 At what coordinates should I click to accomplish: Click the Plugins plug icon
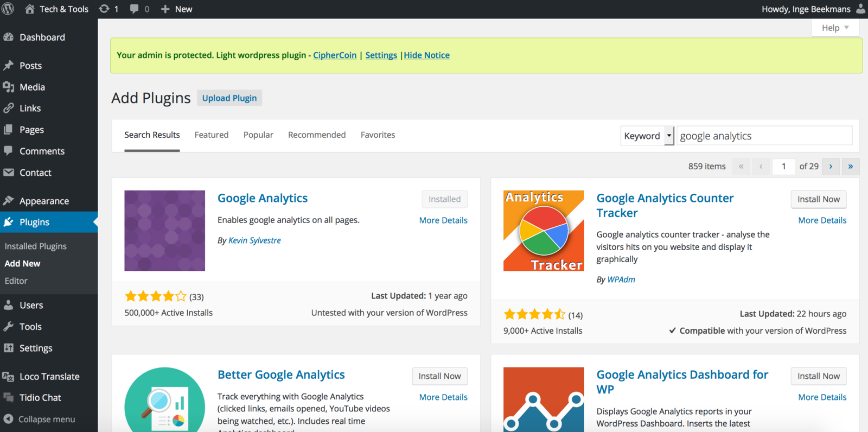[8, 222]
